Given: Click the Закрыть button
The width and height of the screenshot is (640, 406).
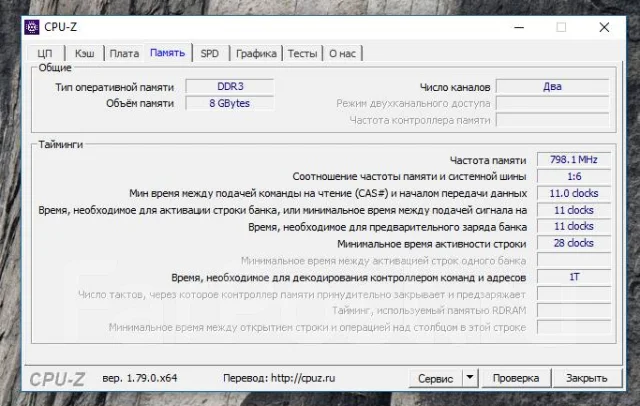Looking at the screenshot, I should coord(587,378).
